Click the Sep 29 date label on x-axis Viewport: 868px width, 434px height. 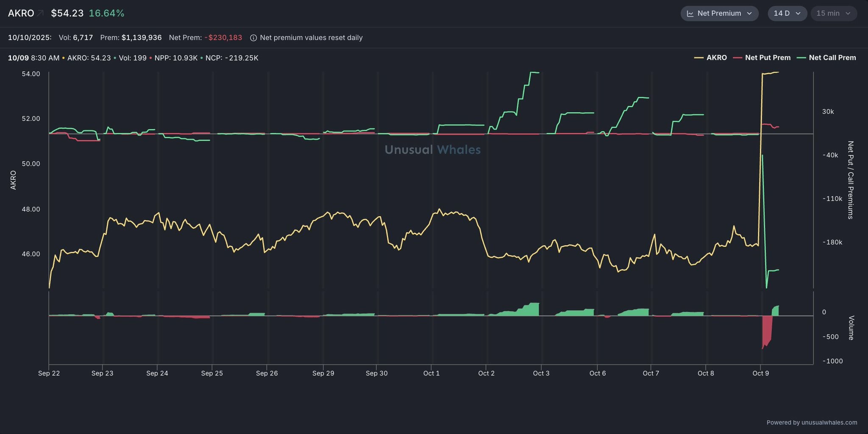point(323,373)
